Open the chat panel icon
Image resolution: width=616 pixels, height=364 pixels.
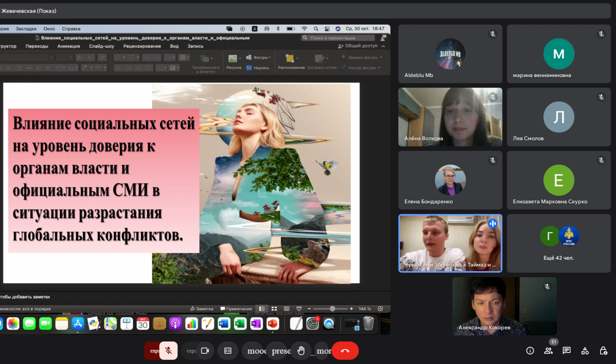(567, 351)
